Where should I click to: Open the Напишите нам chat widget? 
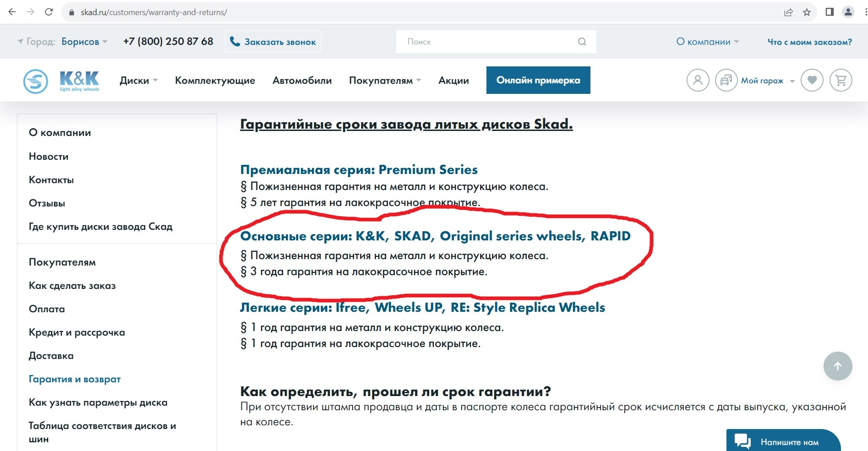pos(783,440)
